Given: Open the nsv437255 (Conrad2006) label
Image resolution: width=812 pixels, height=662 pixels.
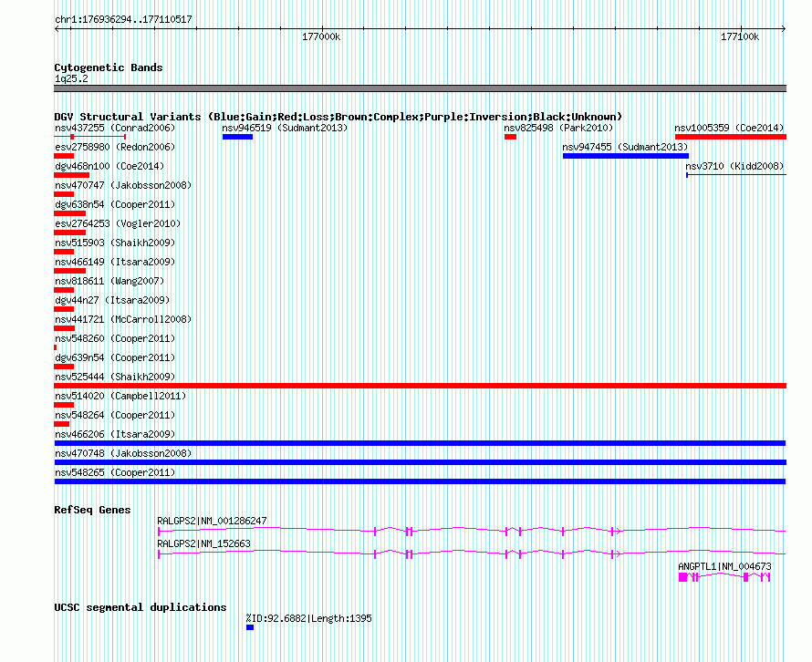Looking at the screenshot, I should [x=115, y=128].
